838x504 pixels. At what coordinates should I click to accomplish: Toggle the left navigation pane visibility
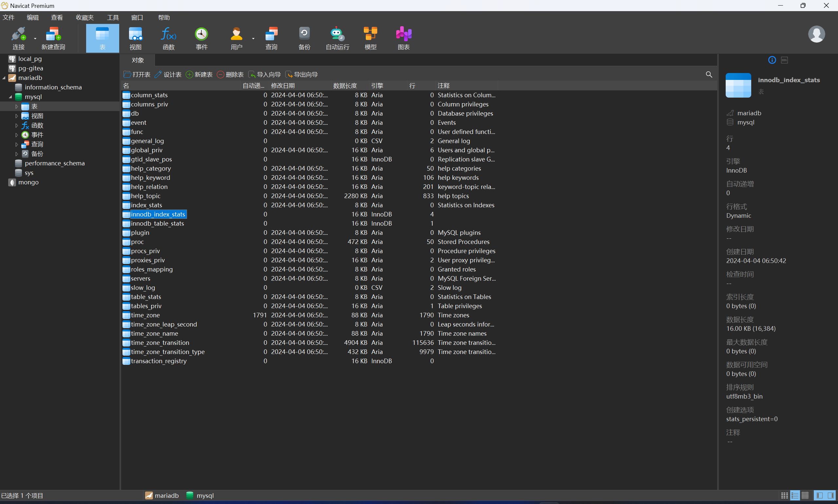tap(819, 495)
